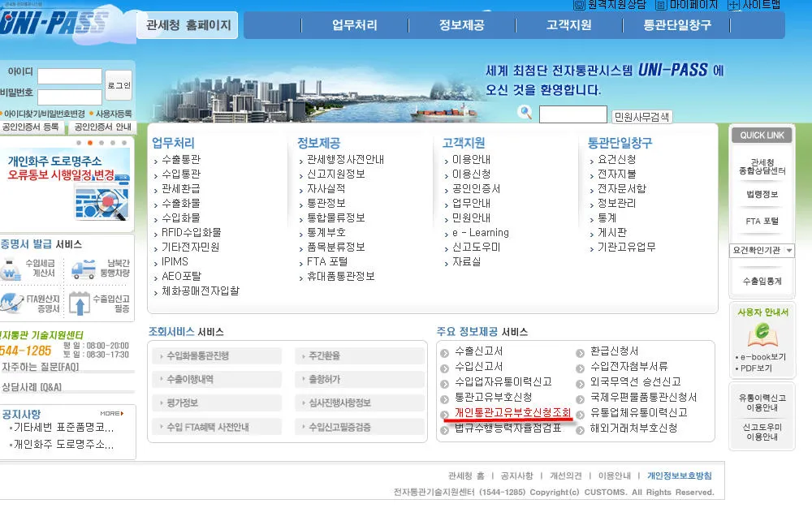This screenshot has height=521, width=812.
Task: Click the 로그인 button
Action: (x=119, y=85)
